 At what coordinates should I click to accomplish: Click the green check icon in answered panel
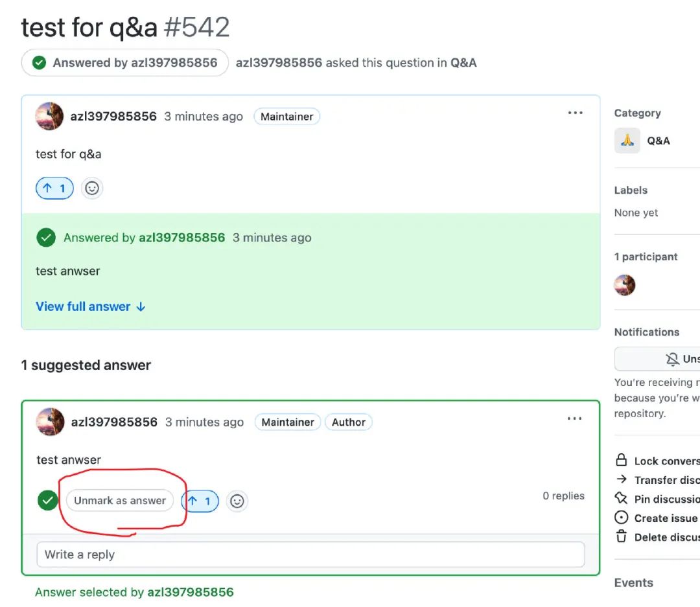(x=46, y=238)
